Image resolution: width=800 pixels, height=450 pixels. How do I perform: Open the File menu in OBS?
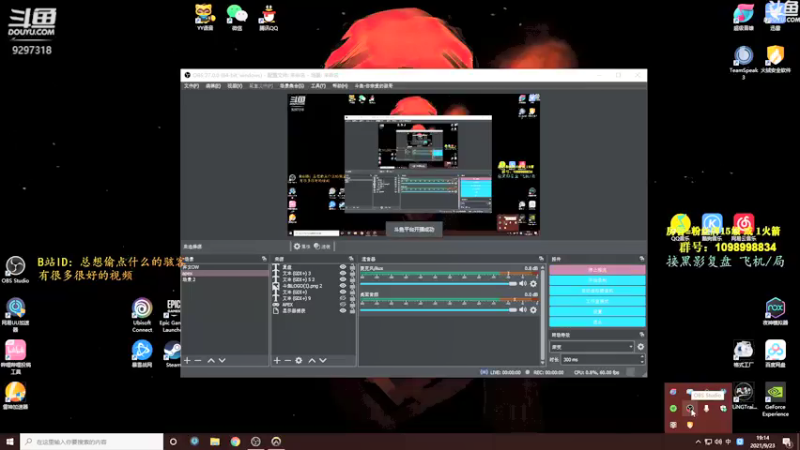coord(191,86)
